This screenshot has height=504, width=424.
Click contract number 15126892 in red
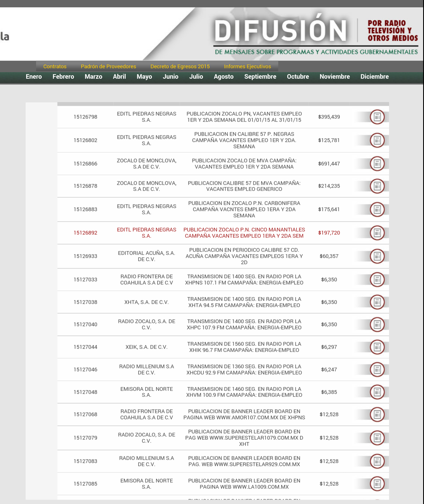tap(85, 233)
